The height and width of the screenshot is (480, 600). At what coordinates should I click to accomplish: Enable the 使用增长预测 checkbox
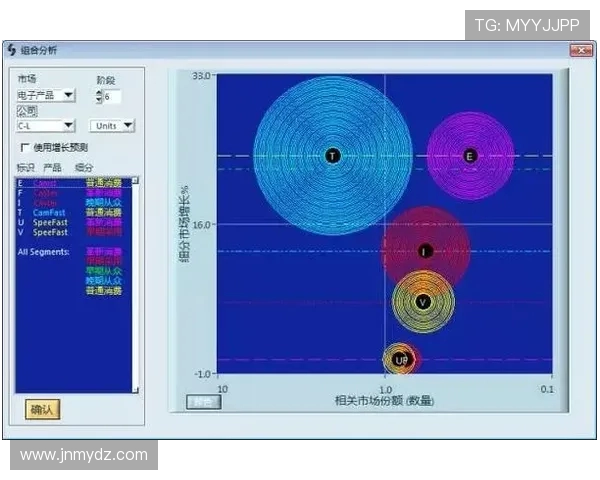click(25, 148)
